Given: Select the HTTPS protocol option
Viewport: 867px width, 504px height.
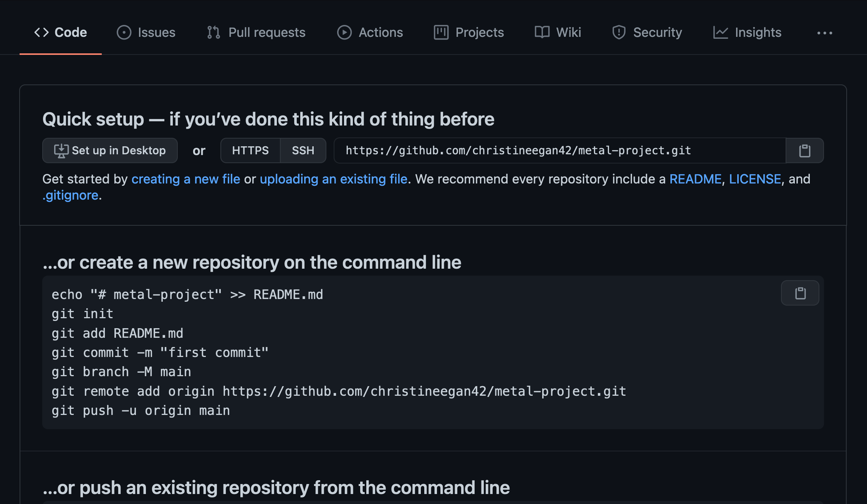Looking at the screenshot, I should (x=250, y=150).
